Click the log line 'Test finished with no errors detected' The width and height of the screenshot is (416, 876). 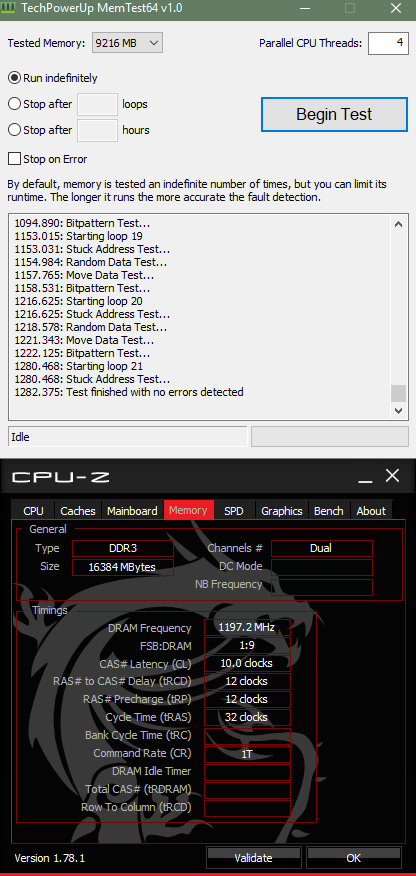point(129,392)
